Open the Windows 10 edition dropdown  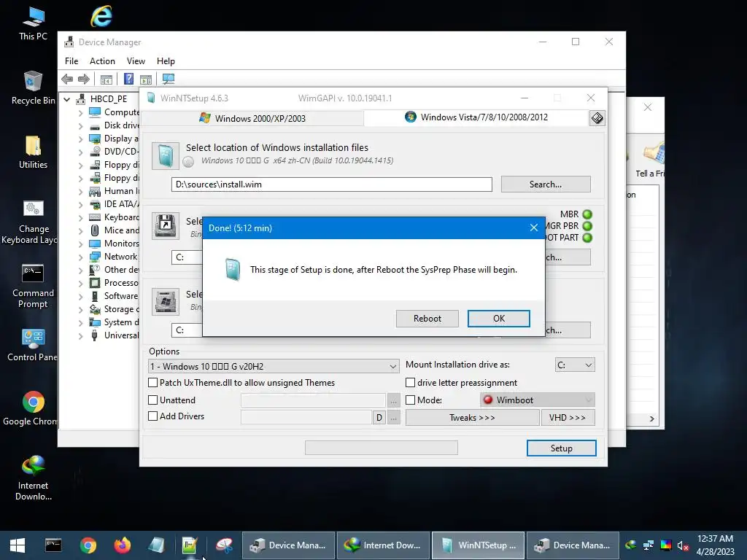click(x=274, y=366)
